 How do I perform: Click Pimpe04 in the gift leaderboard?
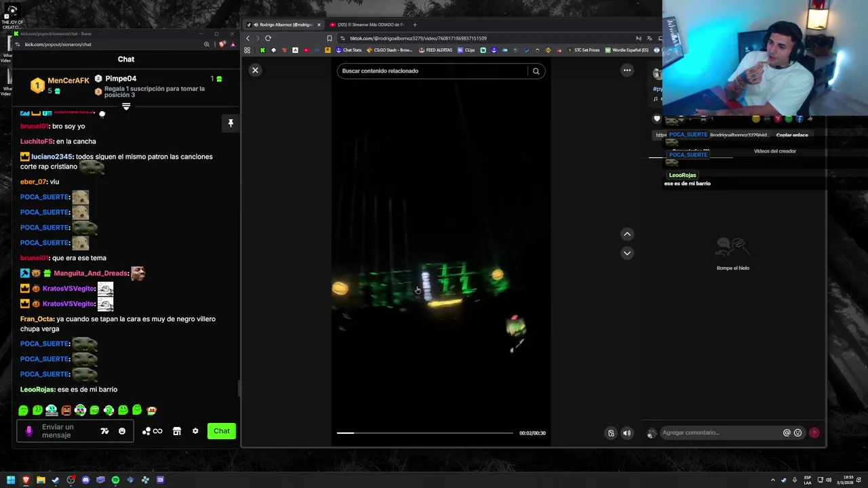click(121, 79)
